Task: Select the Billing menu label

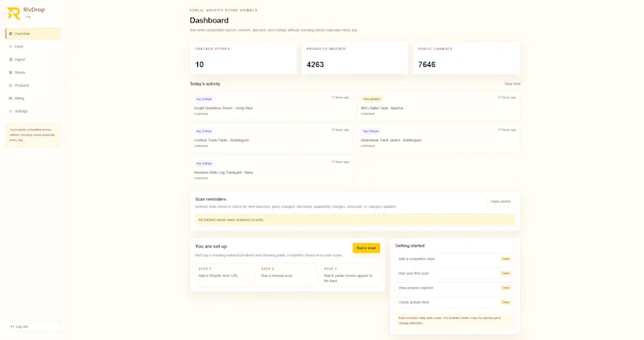Action: pos(19,98)
